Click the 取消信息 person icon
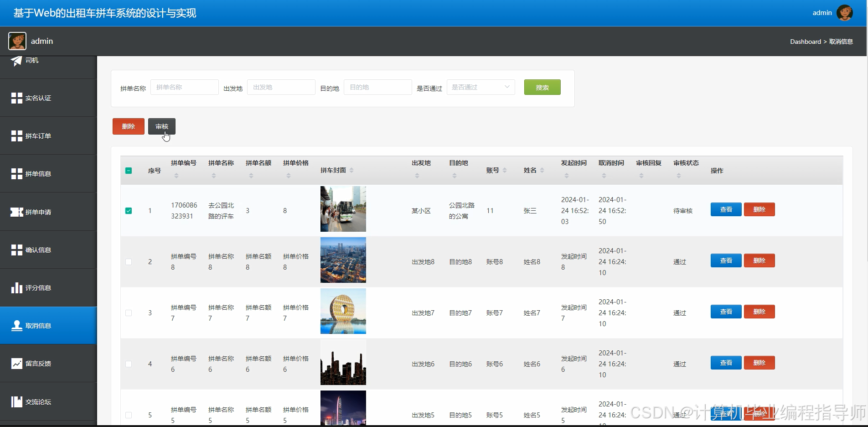Image resolution: width=868 pixels, height=427 pixels. click(x=16, y=326)
